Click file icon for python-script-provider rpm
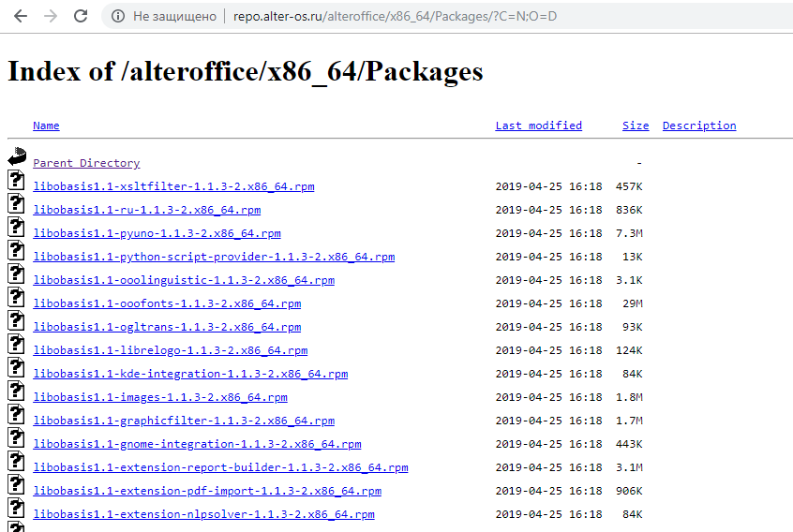Viewport: 793px width, 532px height. [x=16, y=250]
